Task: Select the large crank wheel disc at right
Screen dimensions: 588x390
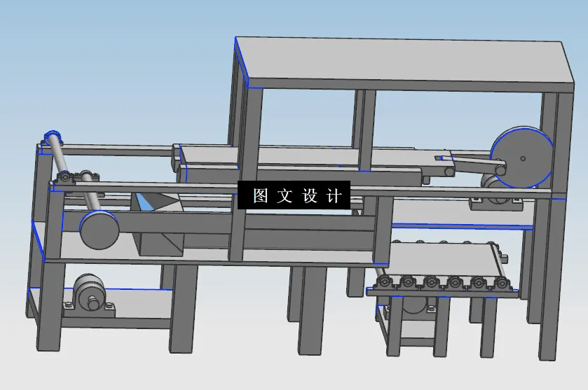Action: [x=522, y=158]
